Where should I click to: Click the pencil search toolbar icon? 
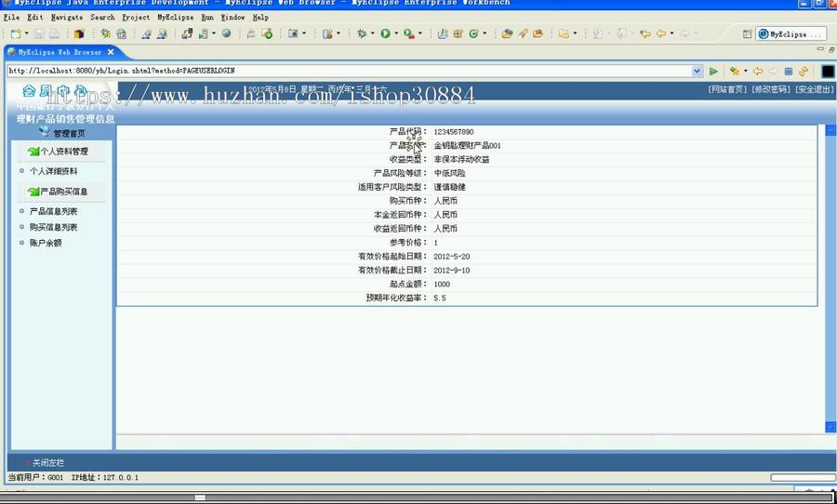(523, 33)
